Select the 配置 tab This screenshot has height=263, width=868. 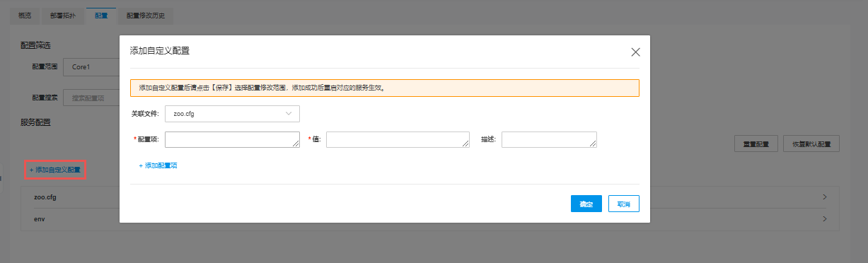point(101,15)
